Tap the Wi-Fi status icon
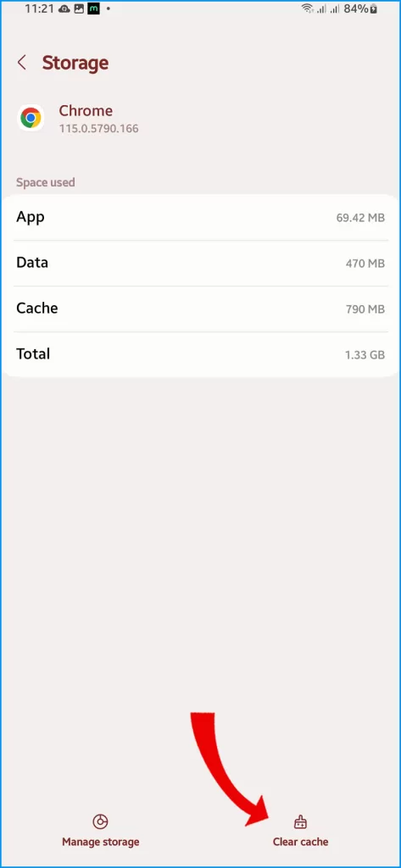The image size is (401, 868). 307,8
